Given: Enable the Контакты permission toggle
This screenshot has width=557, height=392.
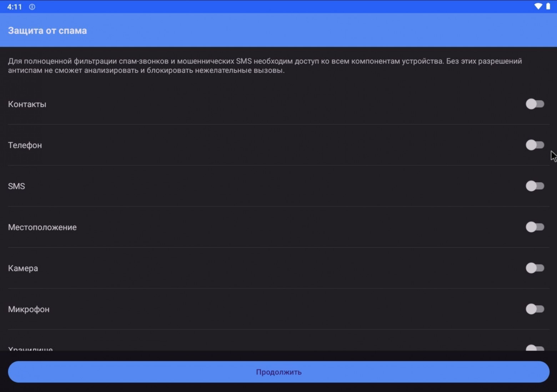Looking at the screenshot, I should click(535, 104).
